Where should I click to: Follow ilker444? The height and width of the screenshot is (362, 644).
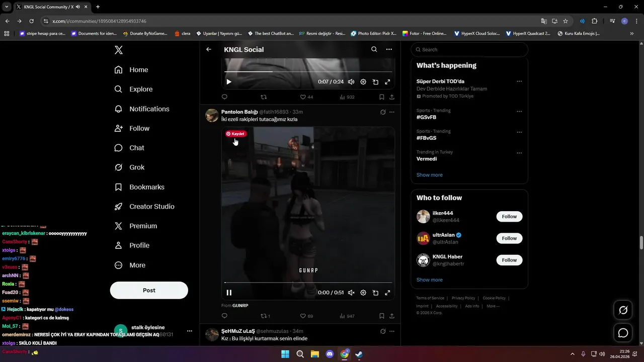pyautogui.click(x=509, y=217)
